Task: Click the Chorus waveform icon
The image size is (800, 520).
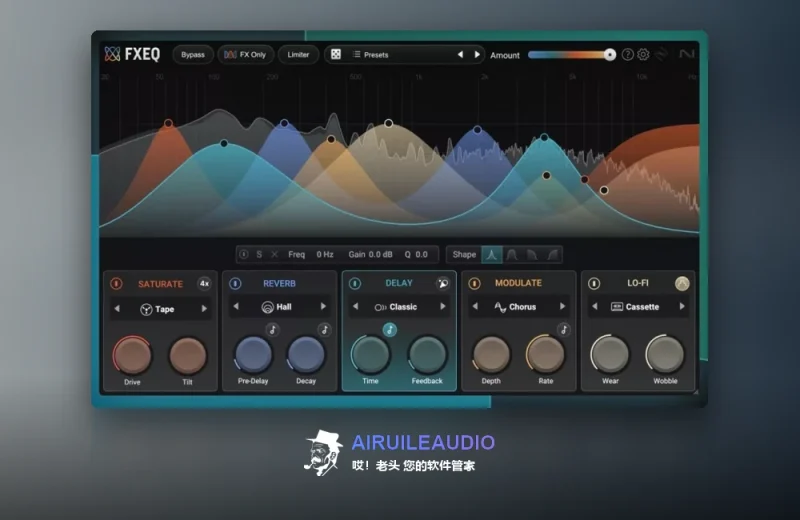Action: pyautogui.click(x=500, y=307)
